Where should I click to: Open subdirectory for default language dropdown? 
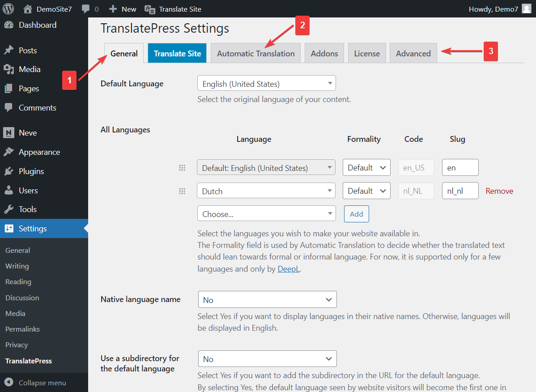point(267,359)
